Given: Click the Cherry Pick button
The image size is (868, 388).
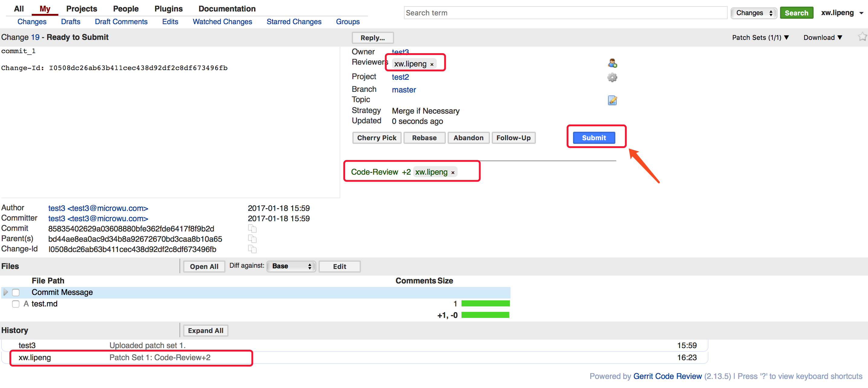Looking at the screenshot, I should (x=376, y=138).
